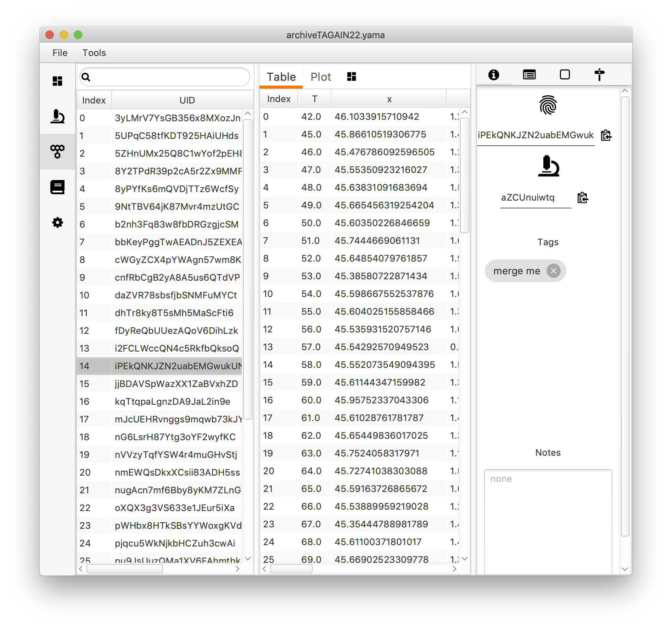
Task: Click the up arrow of info panel scrollbar
Action: (625, 91)
